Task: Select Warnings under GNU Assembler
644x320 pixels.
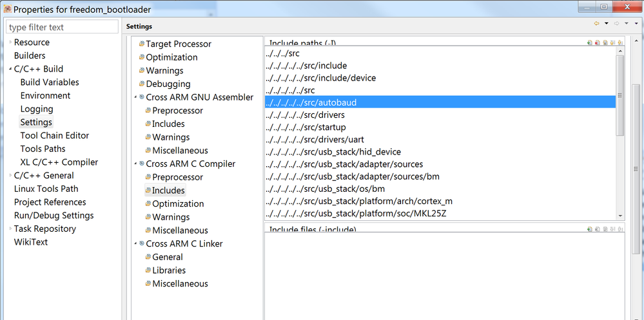Action: click(171, 137)
